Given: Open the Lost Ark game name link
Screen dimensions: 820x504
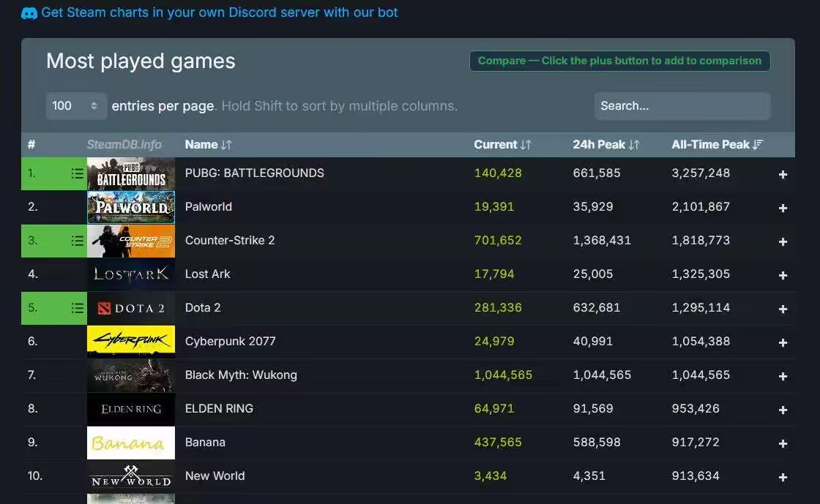Looking at the screenshot, I should click(x=208, y=274).
